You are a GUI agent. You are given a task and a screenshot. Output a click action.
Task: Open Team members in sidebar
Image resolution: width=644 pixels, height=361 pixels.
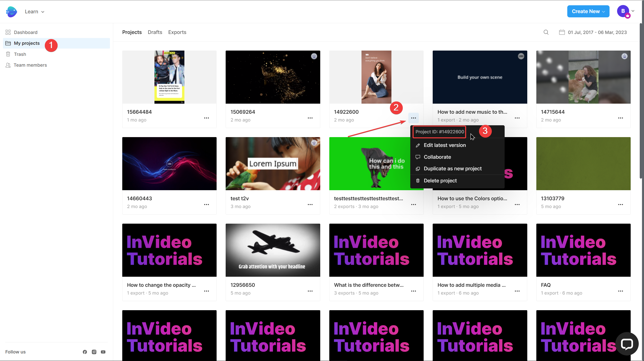pyautogui.click(x=56, y=65)
